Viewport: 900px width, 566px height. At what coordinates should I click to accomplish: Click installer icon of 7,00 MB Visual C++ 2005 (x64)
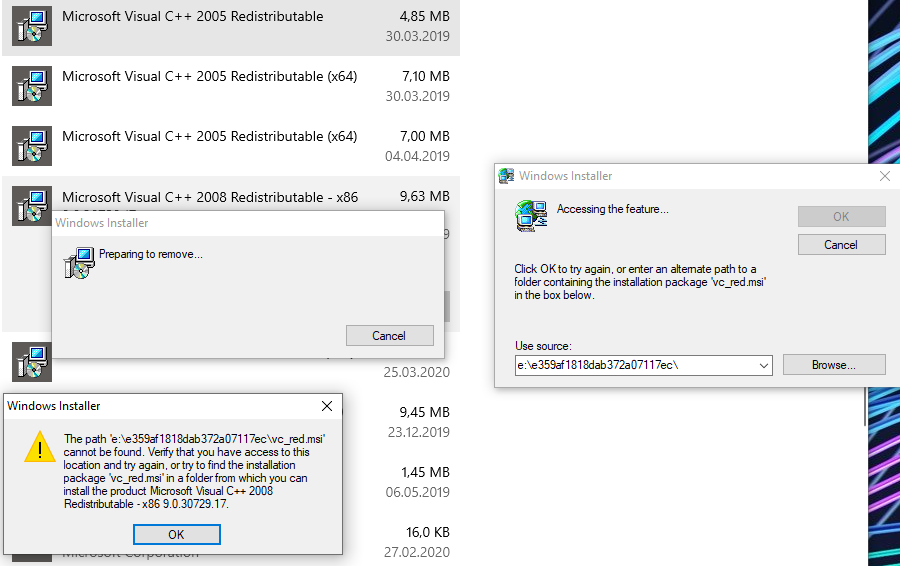tap(32, 146)
